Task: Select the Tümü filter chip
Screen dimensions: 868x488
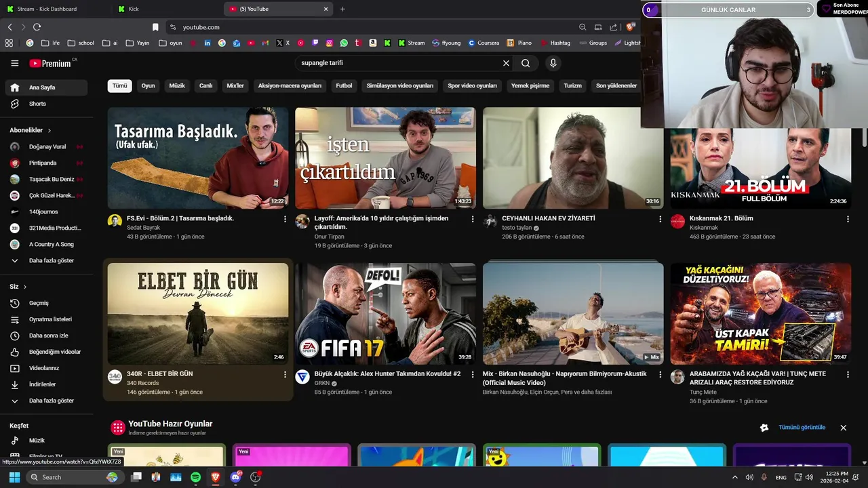Action: pyautogui.click(x=120, y=86)
